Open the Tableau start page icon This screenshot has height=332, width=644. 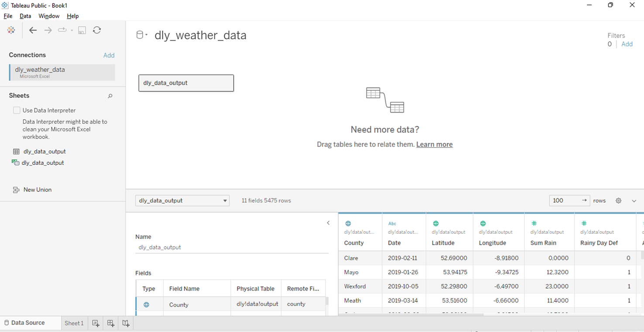[10, 30]
